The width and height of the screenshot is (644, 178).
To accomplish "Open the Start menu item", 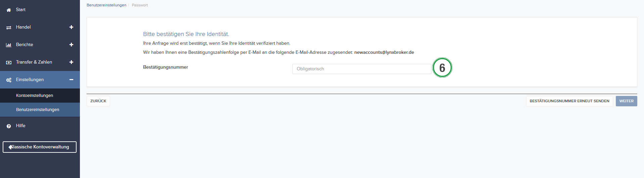I will click(x=40, y=10).
